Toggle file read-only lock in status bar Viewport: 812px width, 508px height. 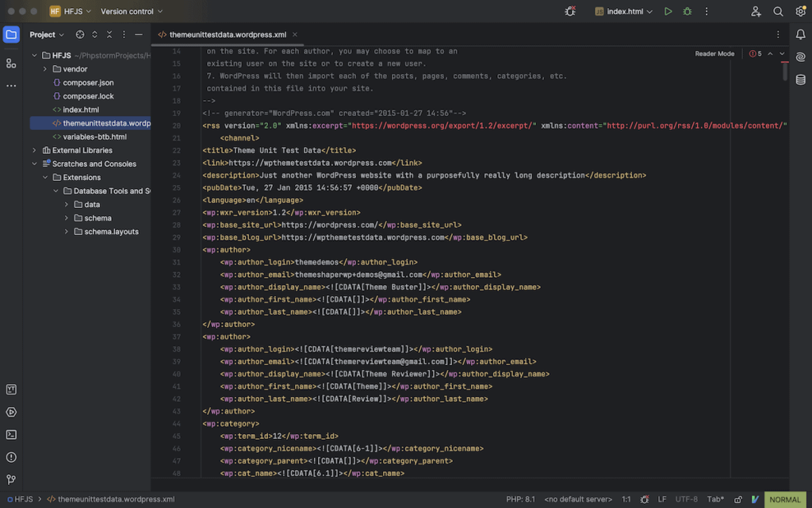point(737,499)
